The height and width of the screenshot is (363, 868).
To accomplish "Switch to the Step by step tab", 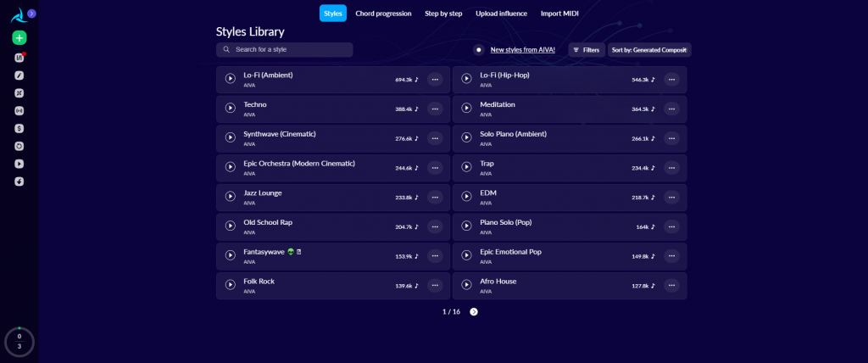I will 443,14.
